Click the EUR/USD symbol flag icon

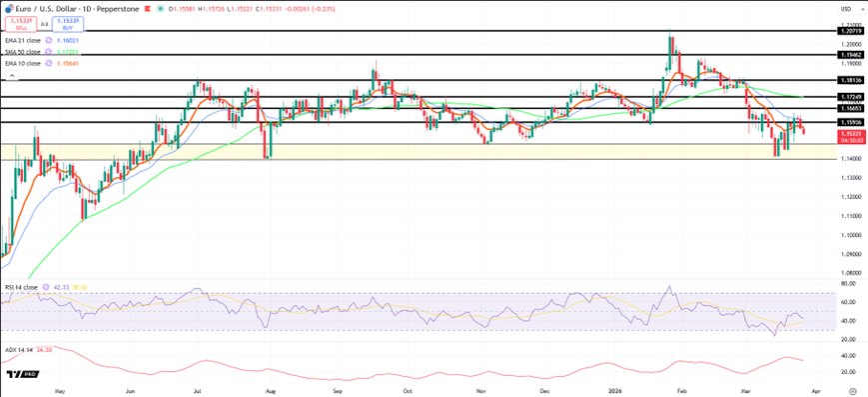pos(8,9)
